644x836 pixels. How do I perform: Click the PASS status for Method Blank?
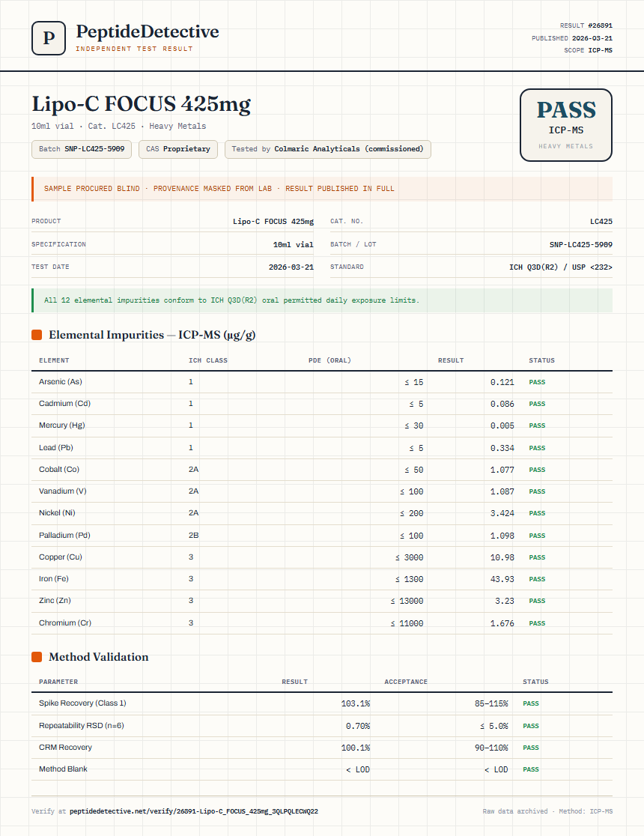[531, 770]
